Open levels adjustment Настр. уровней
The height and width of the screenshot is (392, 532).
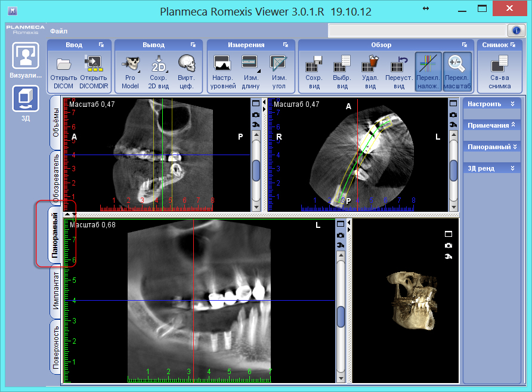point(223,72)
